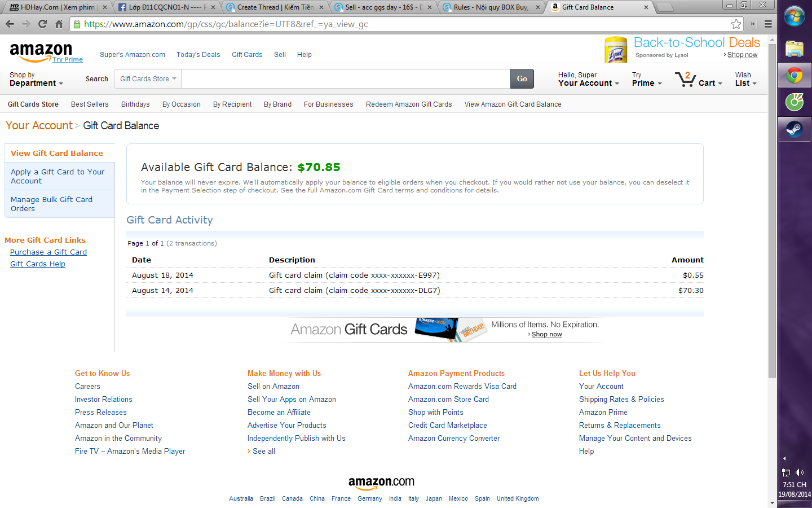Close the Facebook Lớp Đ11CQCN01-N tab
The height and width of the screenshot is (508, 812).
[213, 7]
